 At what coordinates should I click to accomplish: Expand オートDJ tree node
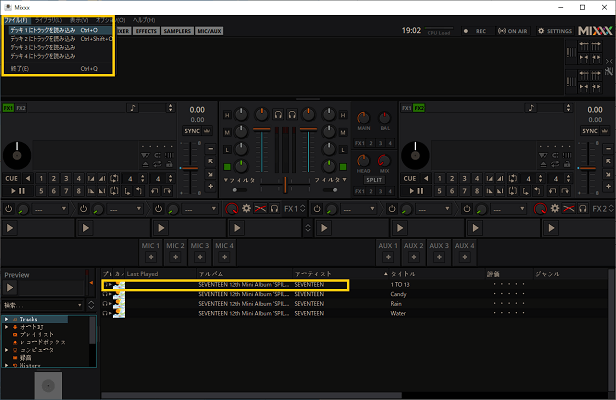click(x=6, y=327)
